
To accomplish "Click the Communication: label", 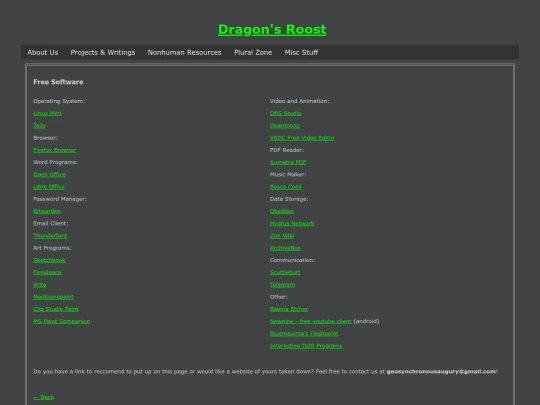I will pyautogui.click(x=292, y=260).
